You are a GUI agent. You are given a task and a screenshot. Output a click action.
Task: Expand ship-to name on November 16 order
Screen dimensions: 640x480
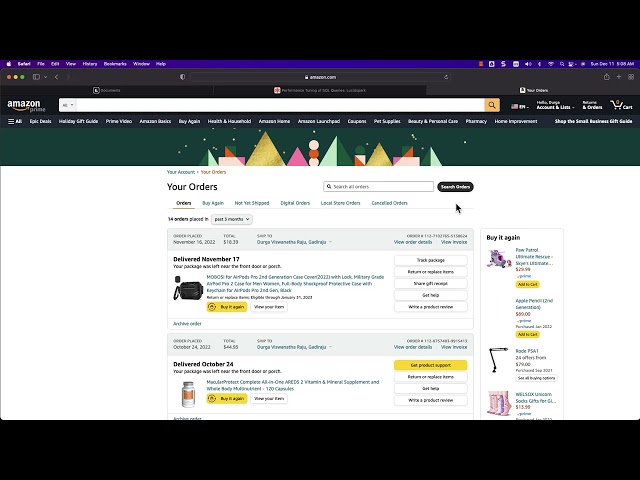[x=294, y=242]
